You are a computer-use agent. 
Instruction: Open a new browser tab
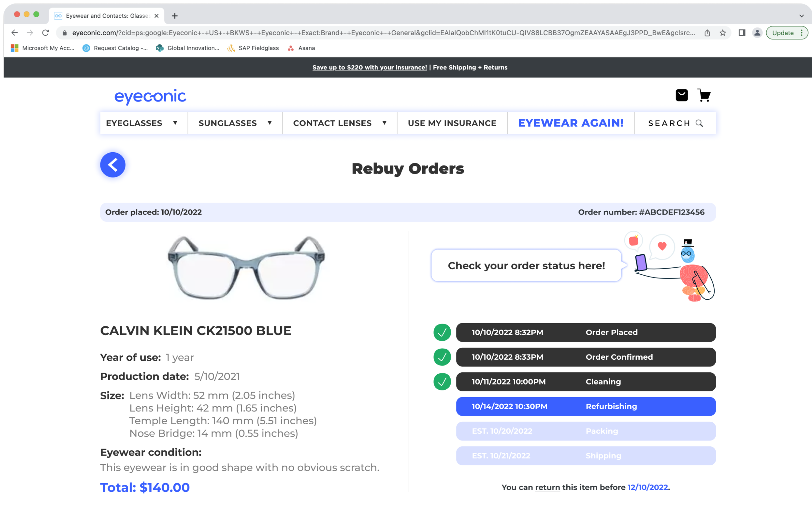point(175,16)
